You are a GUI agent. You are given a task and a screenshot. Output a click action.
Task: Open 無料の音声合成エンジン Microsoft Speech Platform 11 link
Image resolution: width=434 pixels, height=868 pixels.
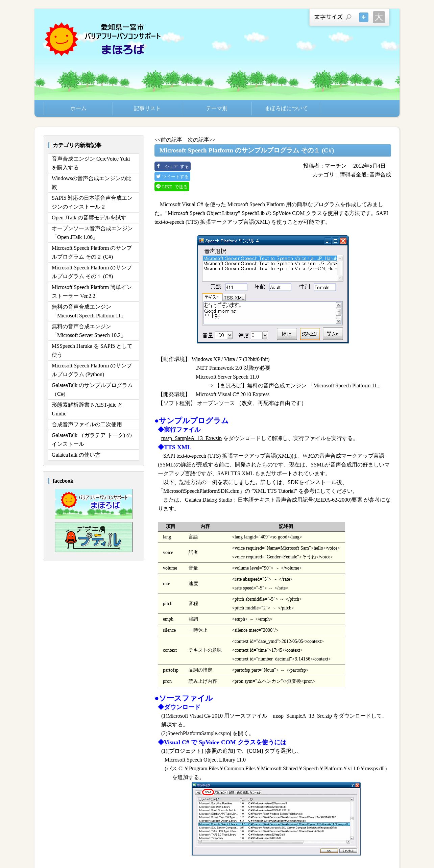298,386
